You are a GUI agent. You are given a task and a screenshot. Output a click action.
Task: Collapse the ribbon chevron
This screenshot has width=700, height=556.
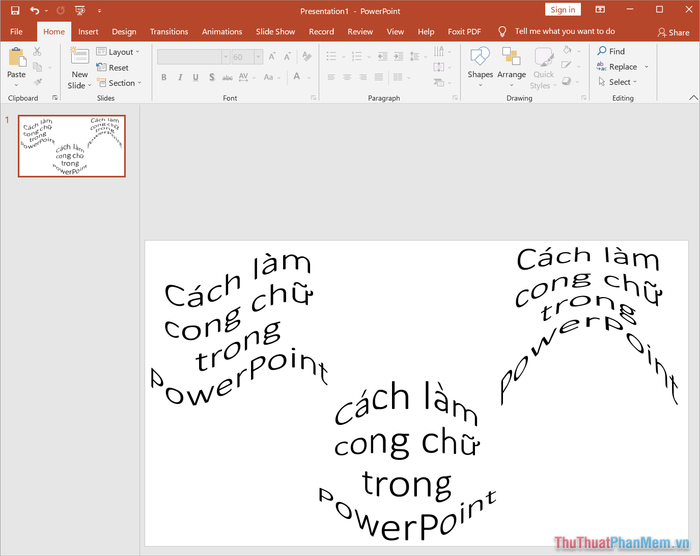tap(693, 98)
